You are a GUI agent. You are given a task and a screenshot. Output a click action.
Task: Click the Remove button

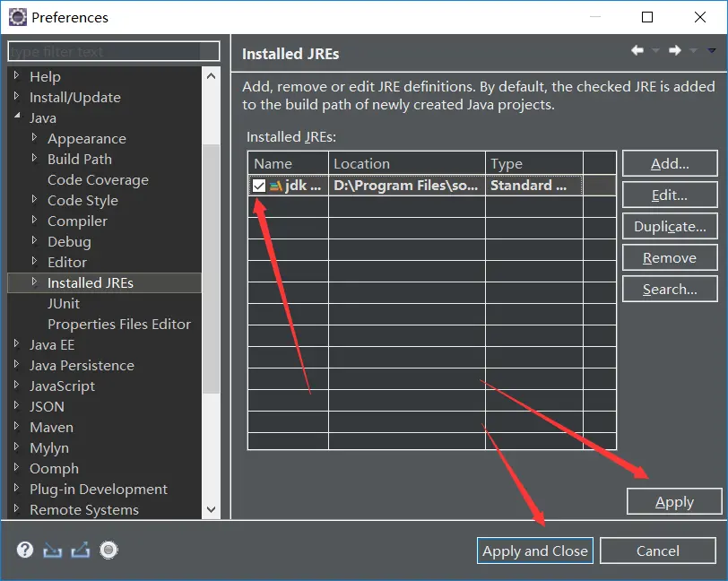[670, 257]
